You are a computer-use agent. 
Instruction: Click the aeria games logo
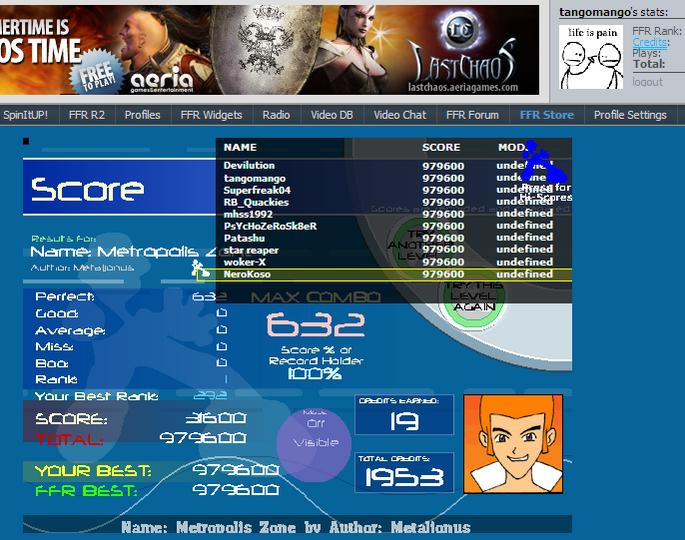162,80
